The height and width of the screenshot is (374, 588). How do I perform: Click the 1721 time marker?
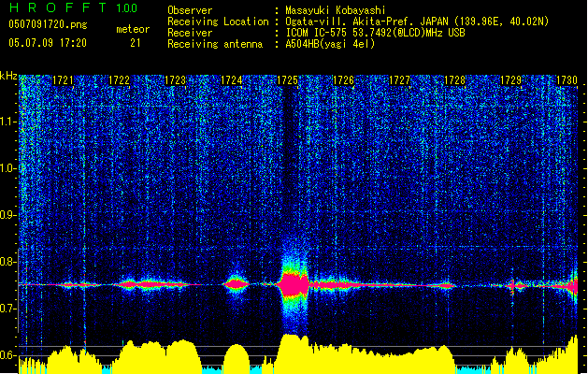(x=63, y=80)
